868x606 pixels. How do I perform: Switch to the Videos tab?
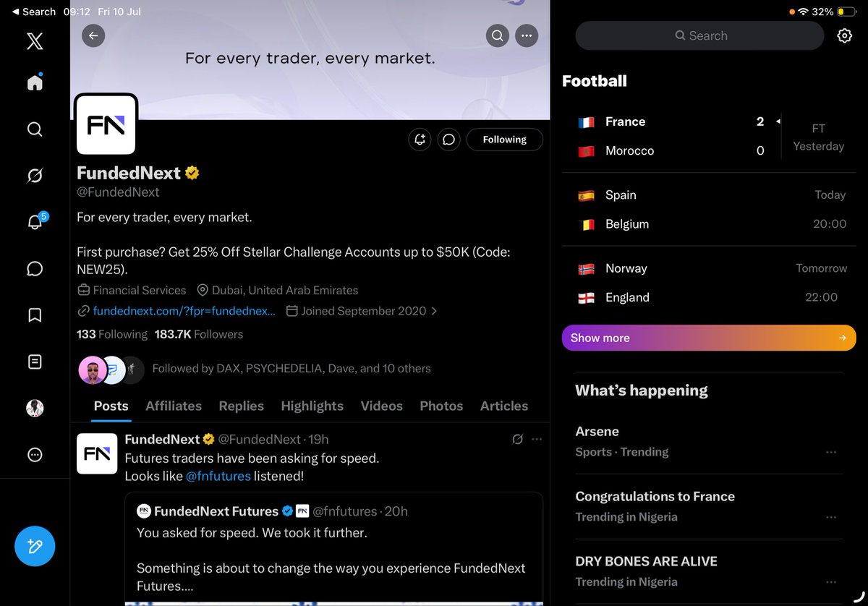[x=382, y=406]
